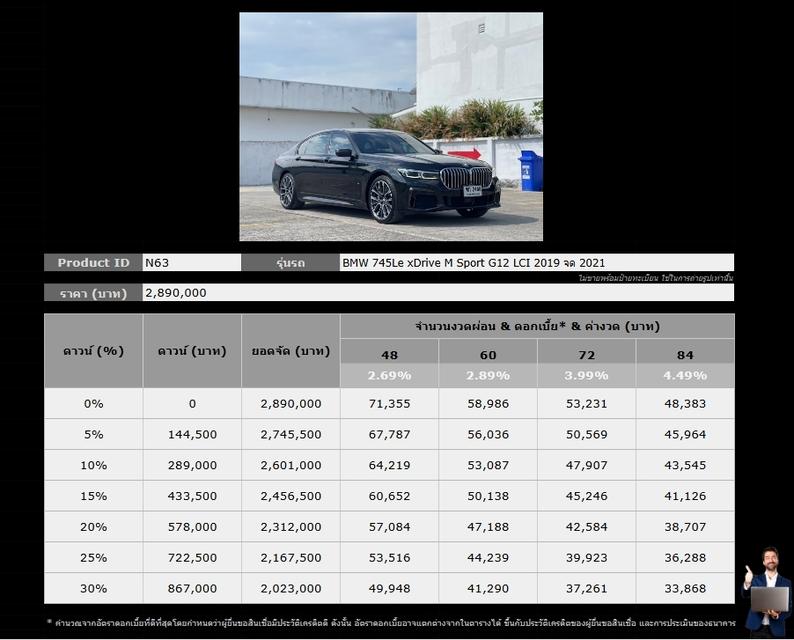Click the ดาวน์ (บาท) column header
This screenshot has height=640, width=794.
[x=192, y=351]
